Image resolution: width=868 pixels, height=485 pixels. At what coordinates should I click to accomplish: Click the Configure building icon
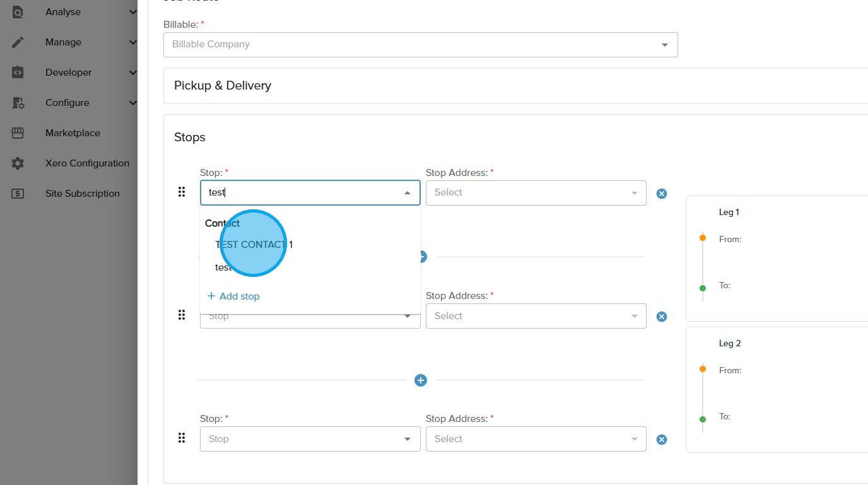coord(18,103)
